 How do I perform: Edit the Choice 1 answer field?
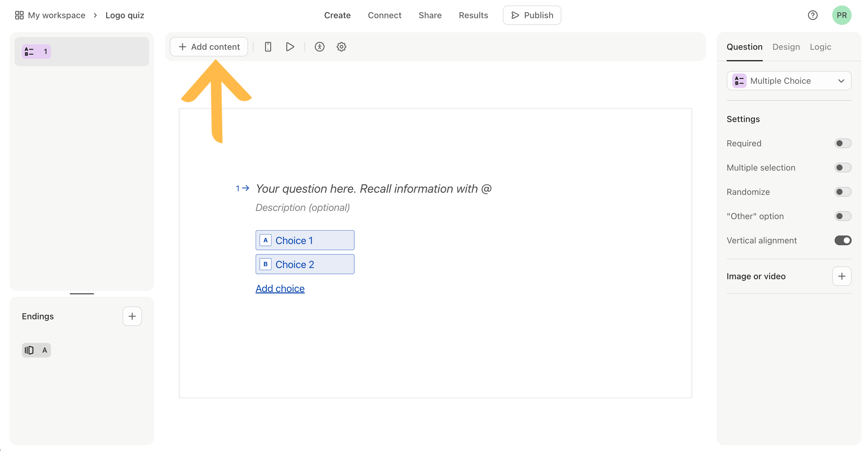[x=304, y=240]
